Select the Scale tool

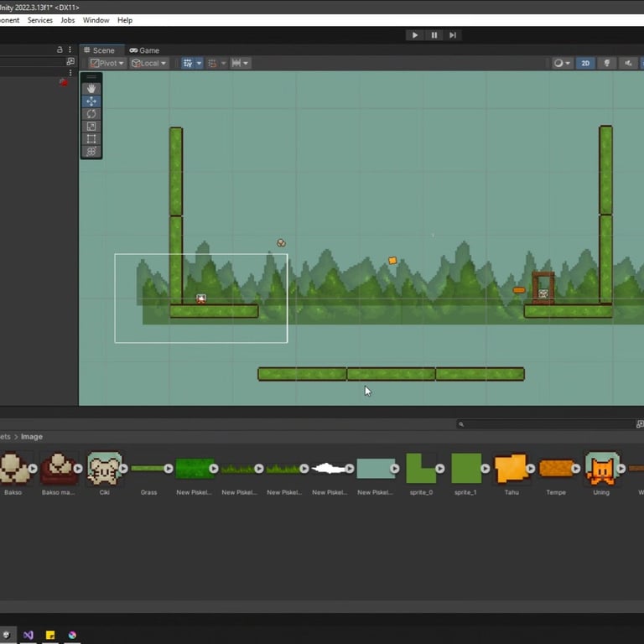[x=91, y=126]
